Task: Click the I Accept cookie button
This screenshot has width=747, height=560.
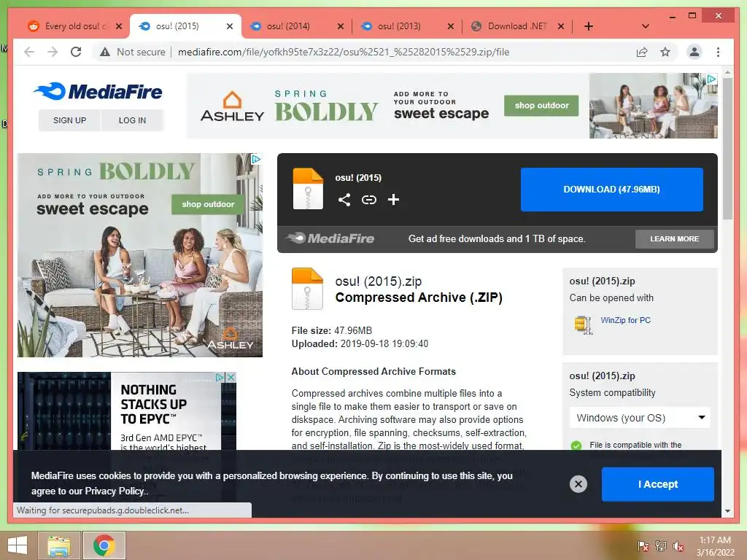Action: pos(657,484)
